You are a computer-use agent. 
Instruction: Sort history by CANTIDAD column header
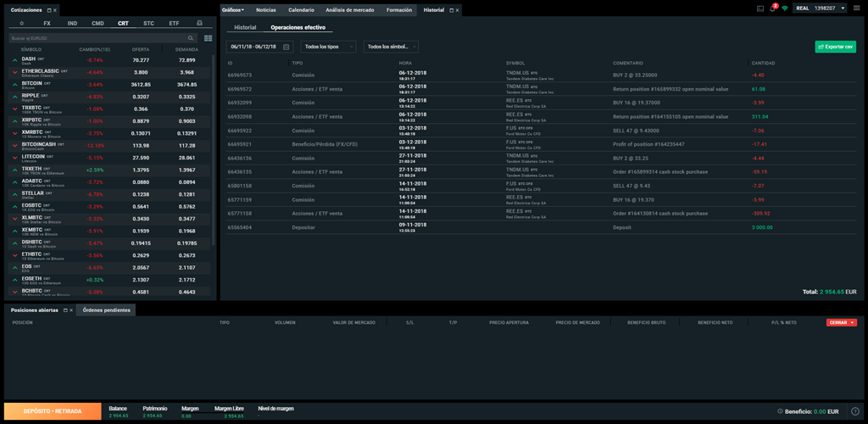(763, 63)
